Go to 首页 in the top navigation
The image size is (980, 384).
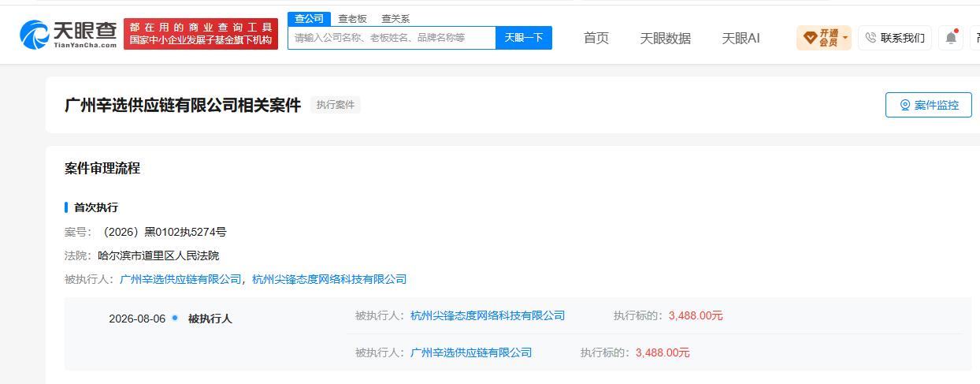tap(596, 38)
